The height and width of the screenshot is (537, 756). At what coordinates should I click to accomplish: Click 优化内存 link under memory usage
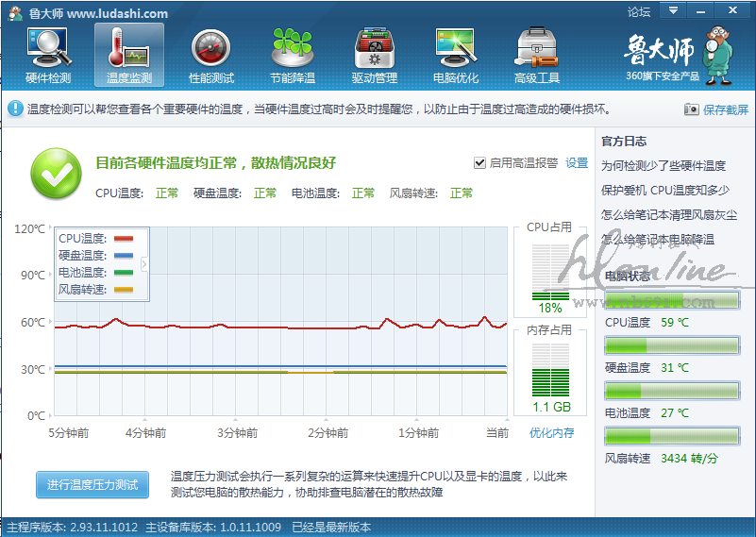point(551,433)
